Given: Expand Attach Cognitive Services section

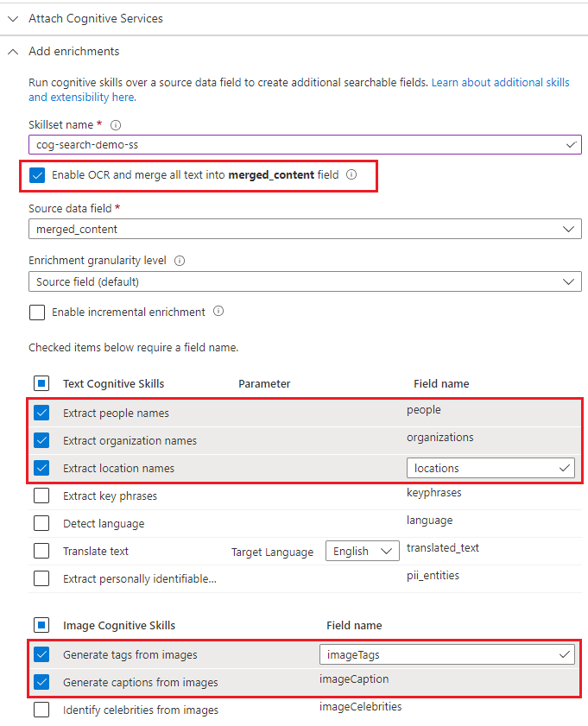Looking at the screenshot, I should tap(13, 18).
